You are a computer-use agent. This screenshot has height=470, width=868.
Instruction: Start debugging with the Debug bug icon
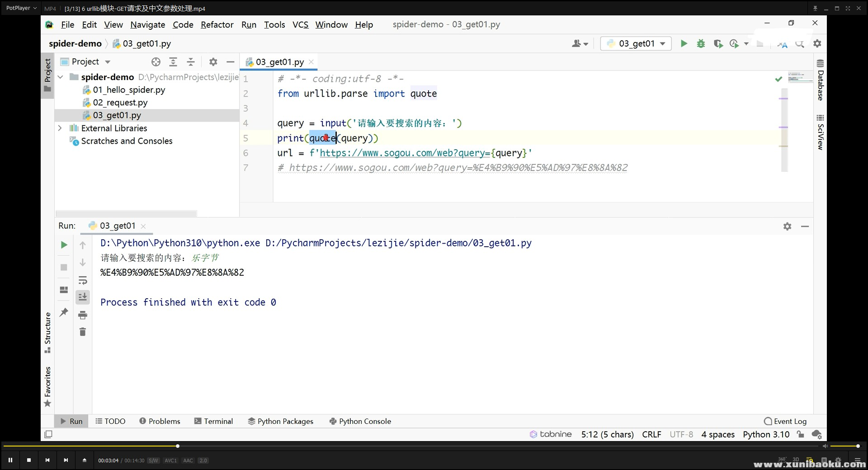click(x=701, y=44)
